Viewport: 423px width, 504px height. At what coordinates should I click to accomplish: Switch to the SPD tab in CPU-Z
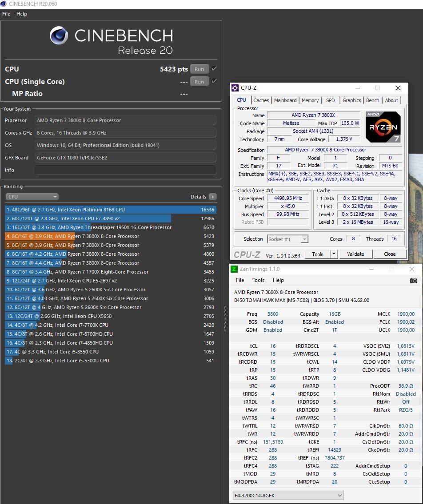tap(331, 100)
